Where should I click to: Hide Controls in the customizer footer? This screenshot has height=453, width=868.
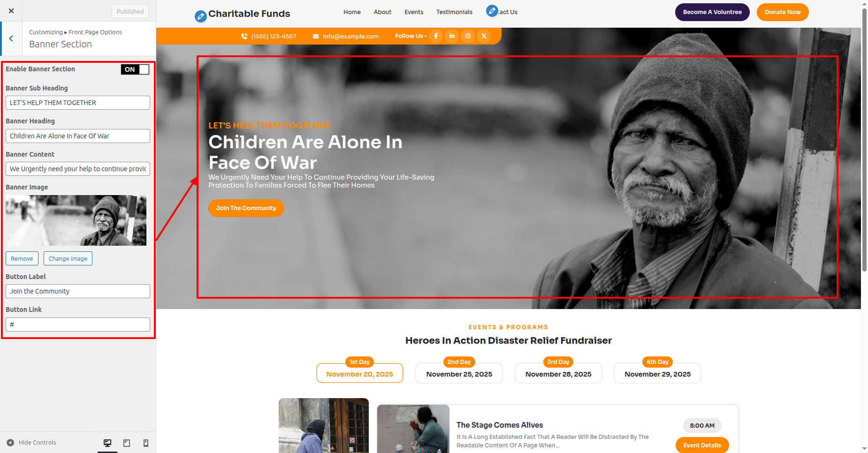[31, 443]
